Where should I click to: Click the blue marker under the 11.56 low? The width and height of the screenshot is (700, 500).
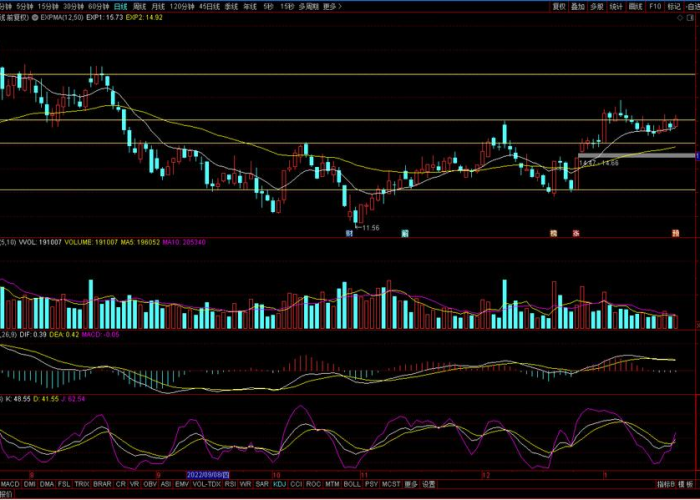350,233
